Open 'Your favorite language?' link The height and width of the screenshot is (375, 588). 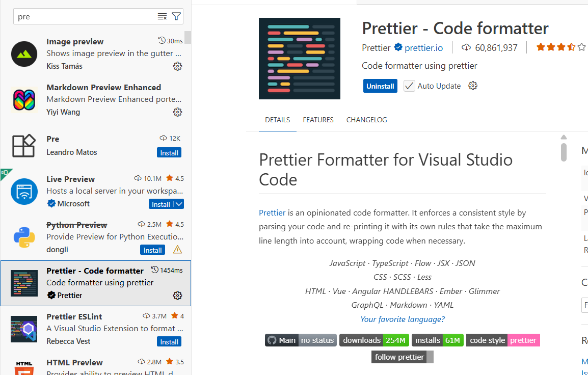point(403,319)
